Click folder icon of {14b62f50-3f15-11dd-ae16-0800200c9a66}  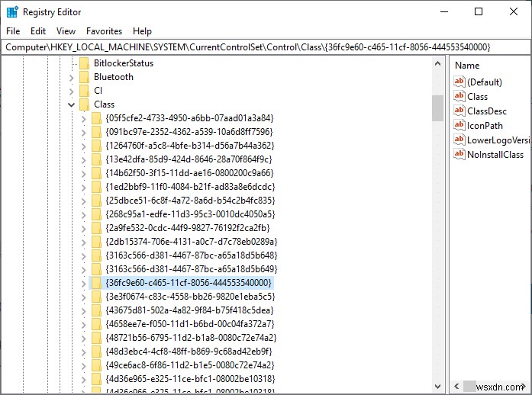click(96, 173)
